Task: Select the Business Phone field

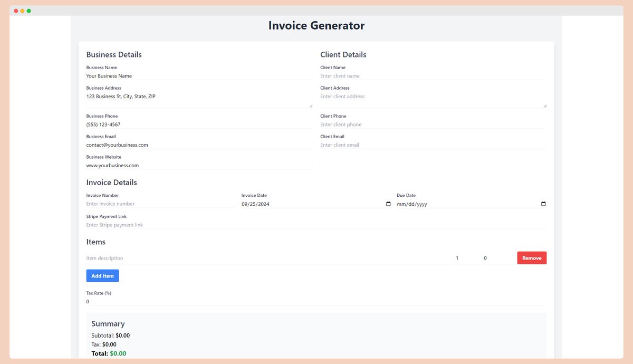Action: (199, 124)
